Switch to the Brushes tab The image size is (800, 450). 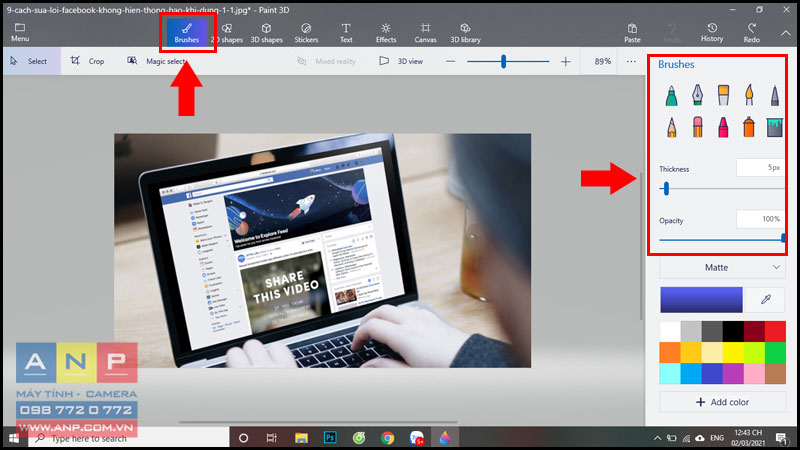click(187, 33)
